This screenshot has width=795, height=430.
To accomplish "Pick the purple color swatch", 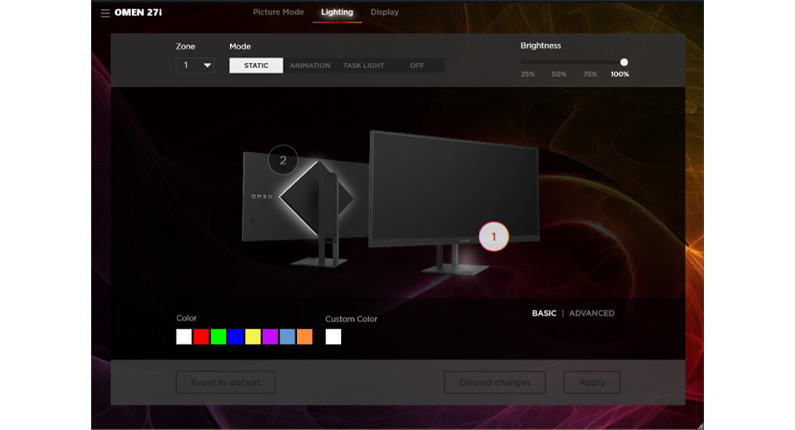I will tap(270, 337).
